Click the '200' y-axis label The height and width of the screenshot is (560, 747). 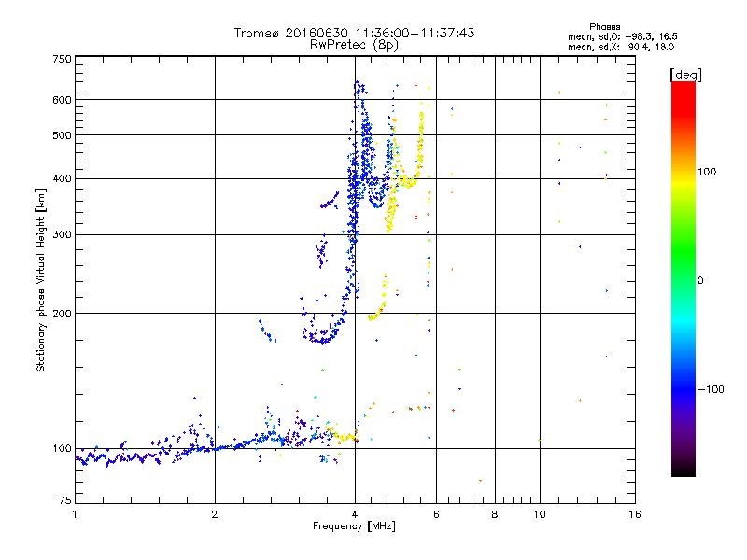tap(62, 314)
